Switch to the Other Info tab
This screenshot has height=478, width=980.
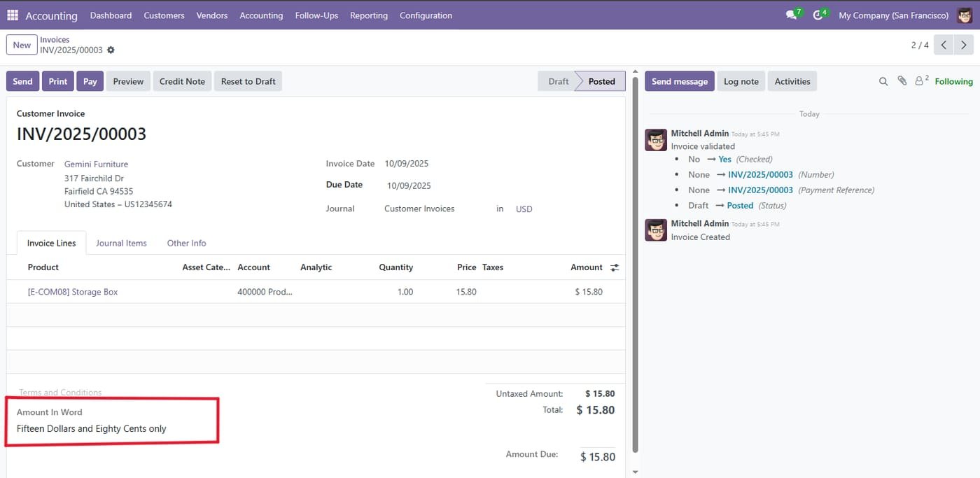point(186,243)
